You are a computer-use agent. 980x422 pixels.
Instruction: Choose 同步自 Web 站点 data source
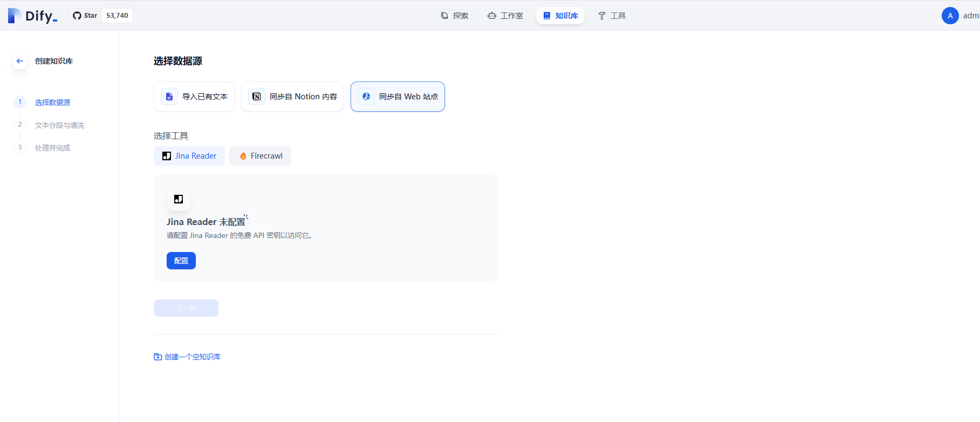coord(398,97)
